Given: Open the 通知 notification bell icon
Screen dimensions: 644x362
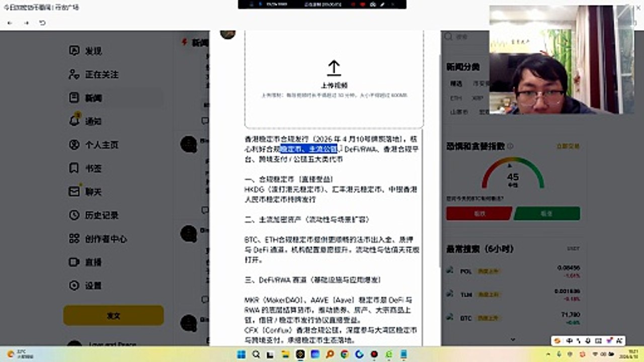Looking at the screenshot, I should (x=74, y=121).
